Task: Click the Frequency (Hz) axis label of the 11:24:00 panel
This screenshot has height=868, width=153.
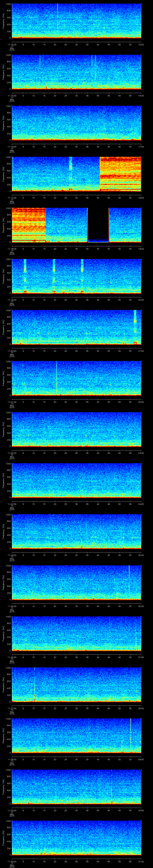Action: pos(3,531)
